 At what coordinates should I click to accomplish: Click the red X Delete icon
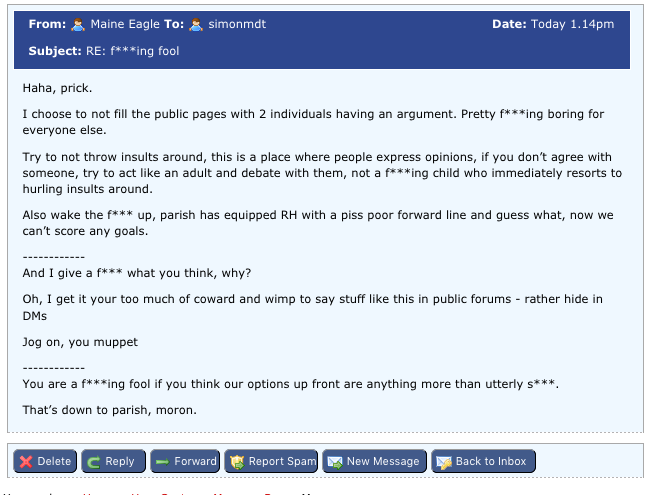27,461
